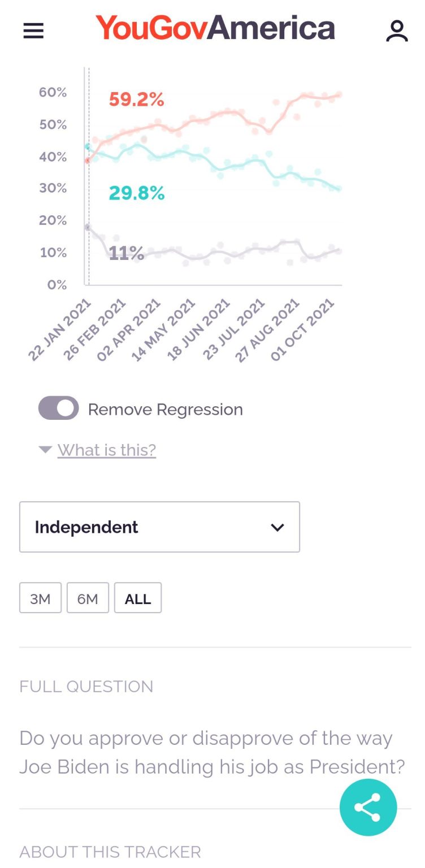Select the 6M time range
The image size is (425, 868).
click(88, 598)
